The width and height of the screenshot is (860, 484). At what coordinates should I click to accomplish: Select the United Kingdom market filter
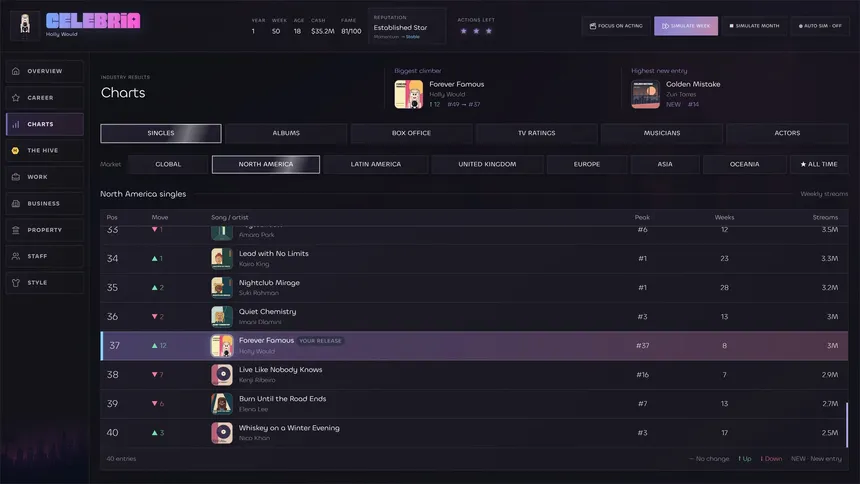[x=487, y=164]
